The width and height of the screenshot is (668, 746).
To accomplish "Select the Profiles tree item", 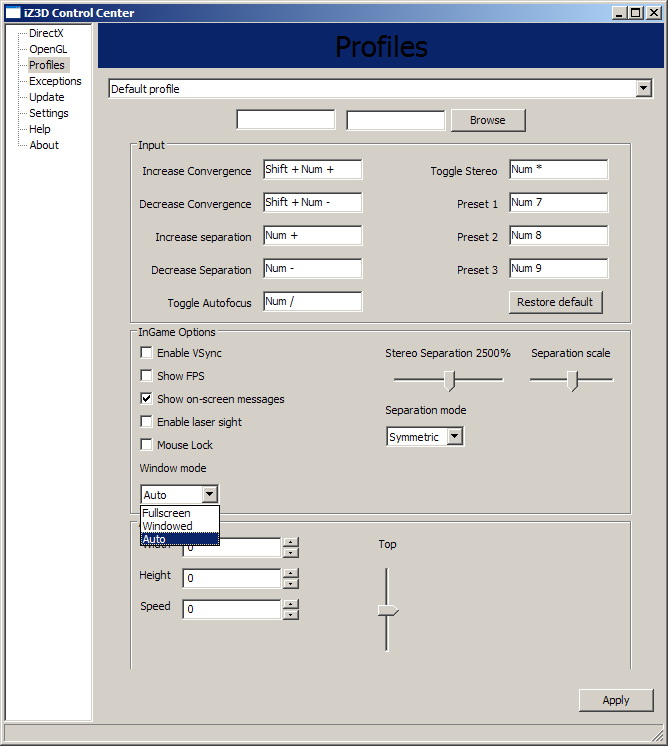I will click(47, 65).
